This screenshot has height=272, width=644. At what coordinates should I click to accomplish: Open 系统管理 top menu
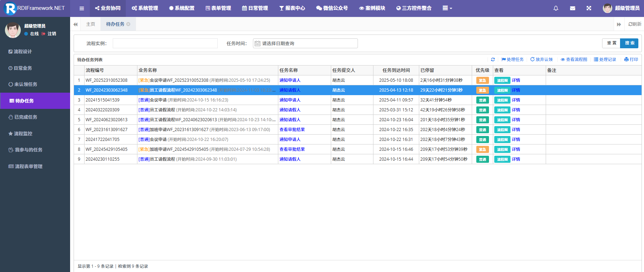point(145,8)
